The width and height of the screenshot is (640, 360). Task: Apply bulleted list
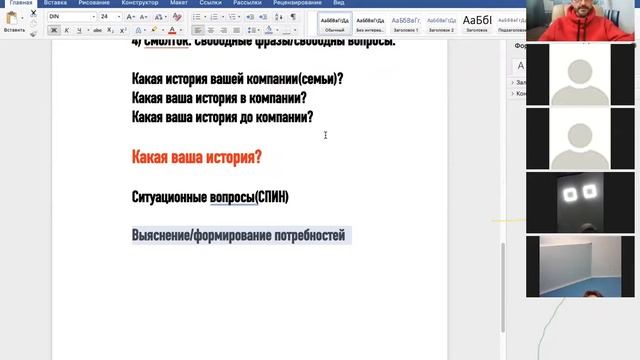tap(197, 17)
